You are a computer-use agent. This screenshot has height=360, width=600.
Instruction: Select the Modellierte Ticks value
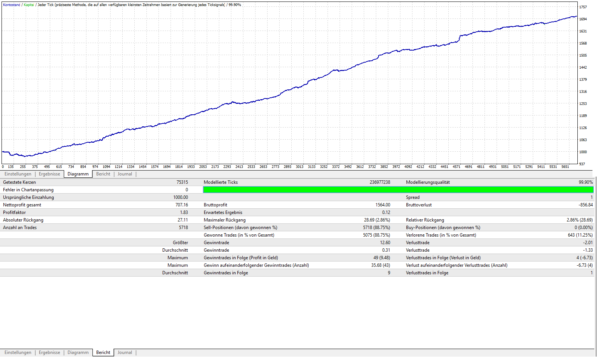(x=380, y=182)
